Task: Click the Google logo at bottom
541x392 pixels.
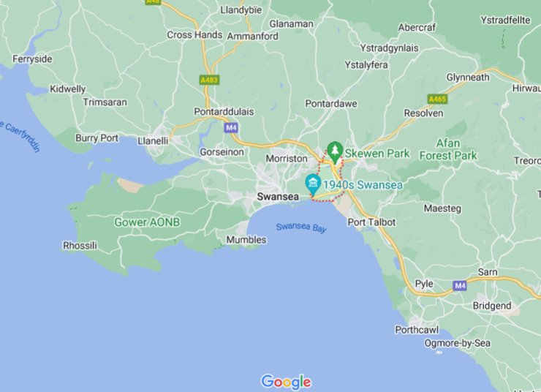Action: (286, 382)
